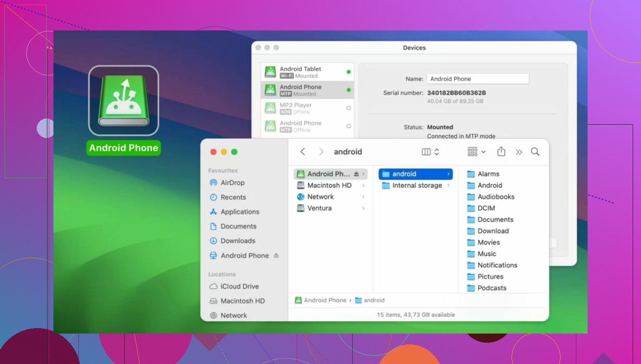641x364 pixels.
Task: Select the android folder in second column
Action: point(416,174)
